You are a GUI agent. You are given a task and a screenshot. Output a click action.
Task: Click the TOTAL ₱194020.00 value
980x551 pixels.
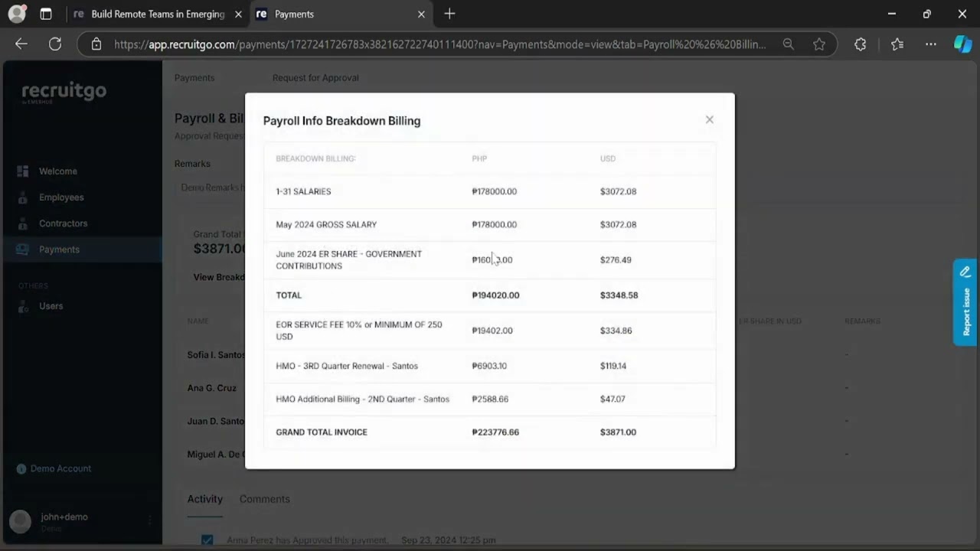click(495, 295)
